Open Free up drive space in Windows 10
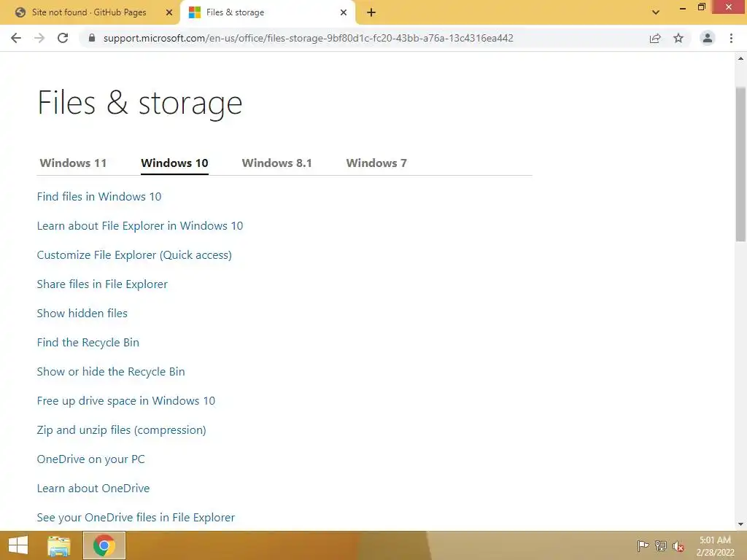Image resolution: width=747 pixels, height=560 pixels. click(126, 401)
